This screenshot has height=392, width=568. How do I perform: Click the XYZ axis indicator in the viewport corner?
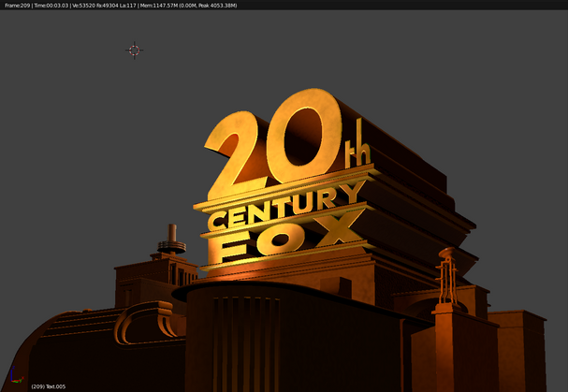[x=16, y=375]
